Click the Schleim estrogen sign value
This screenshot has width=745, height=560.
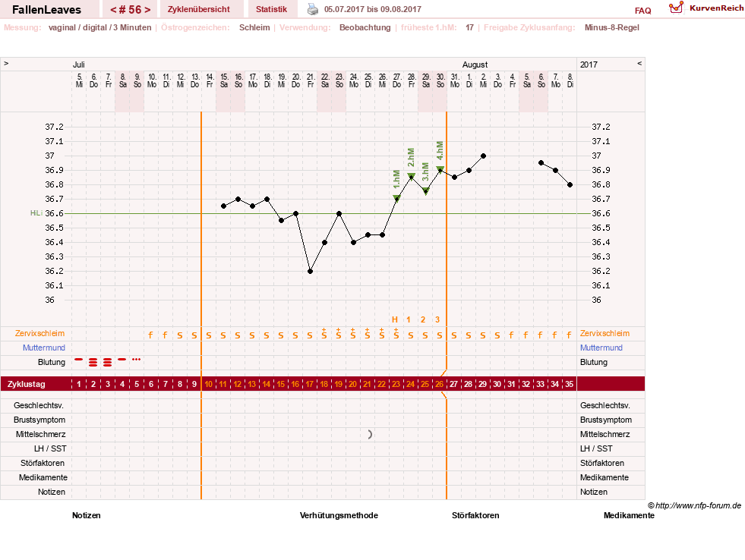(x=254, y=27)
